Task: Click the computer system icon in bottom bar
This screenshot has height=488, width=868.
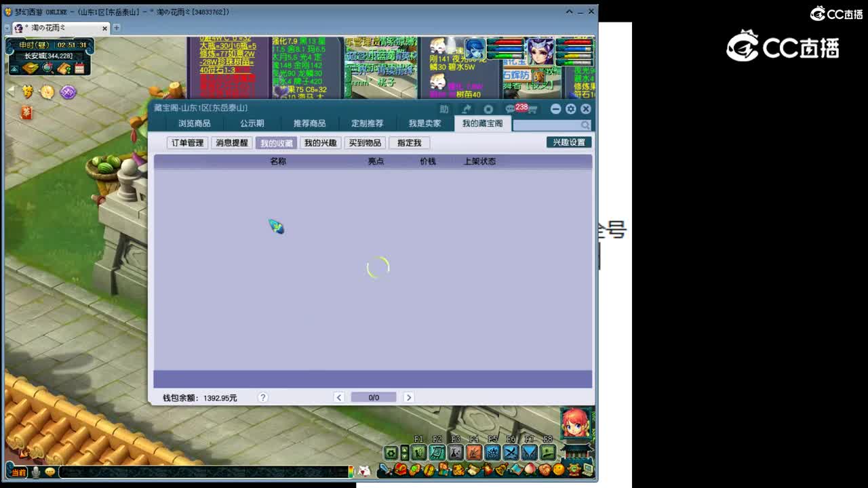Action: [587, 469]
